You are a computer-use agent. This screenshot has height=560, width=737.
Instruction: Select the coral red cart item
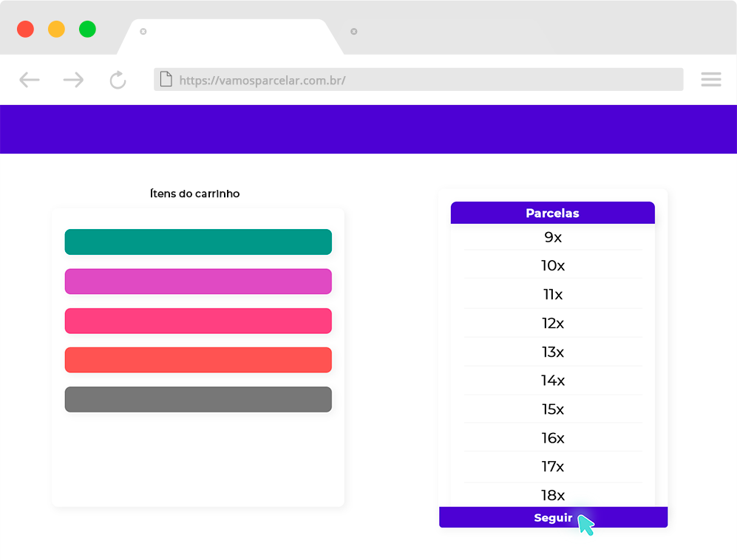[198, 360]
